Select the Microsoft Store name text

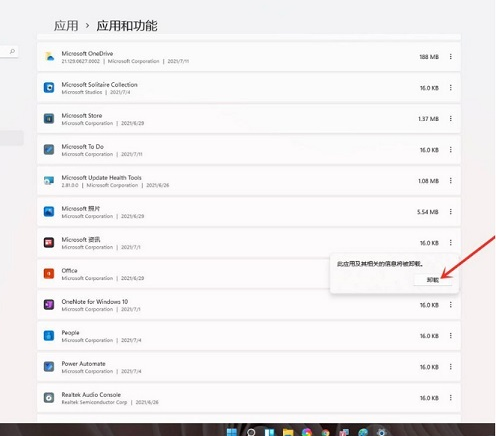pos(82,116)
